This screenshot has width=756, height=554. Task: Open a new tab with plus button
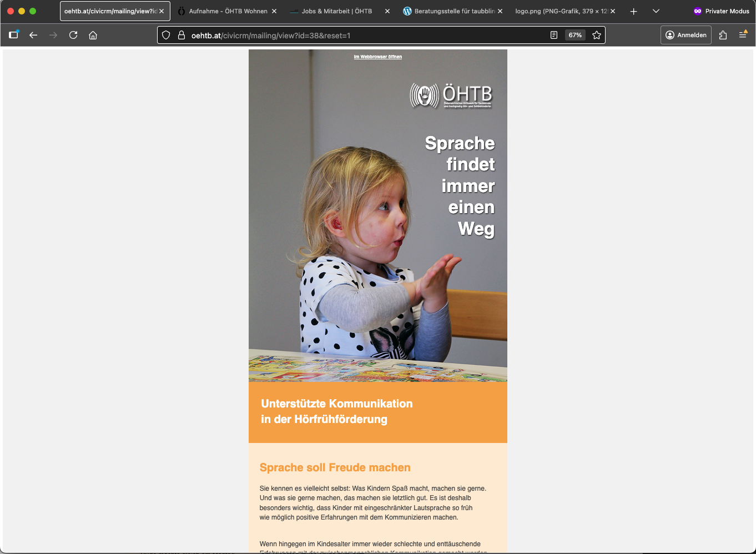coord(633,11)
